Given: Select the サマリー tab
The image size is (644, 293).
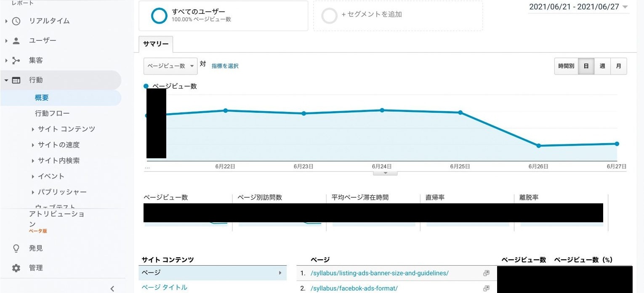Looking at the screenshot, I should tap(156, 44).
